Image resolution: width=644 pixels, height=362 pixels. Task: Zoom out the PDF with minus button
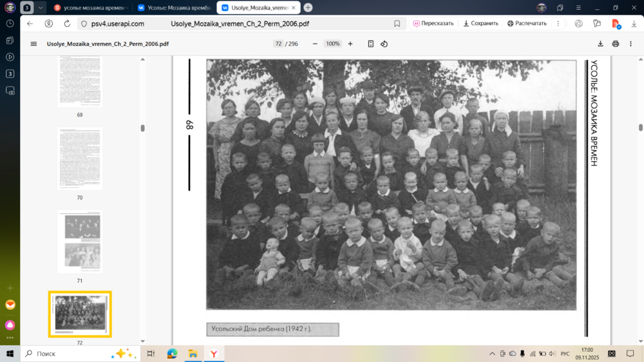pyautogui.click(x=315, y=44)
